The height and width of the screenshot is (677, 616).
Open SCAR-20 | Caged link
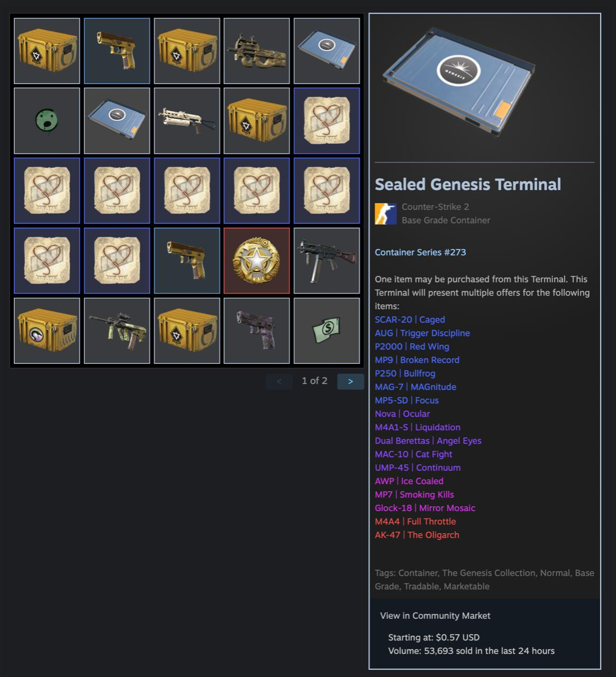(410, 319)
